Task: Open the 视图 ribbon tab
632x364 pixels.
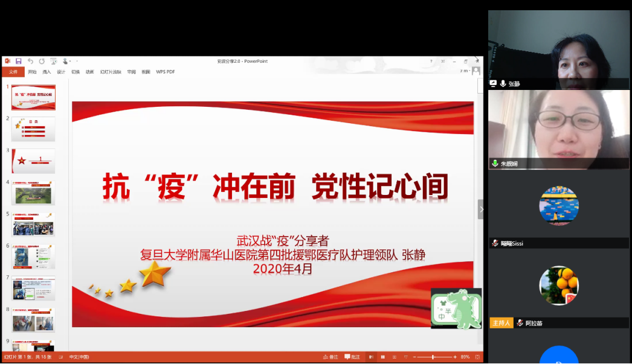Action: [146, 72]
